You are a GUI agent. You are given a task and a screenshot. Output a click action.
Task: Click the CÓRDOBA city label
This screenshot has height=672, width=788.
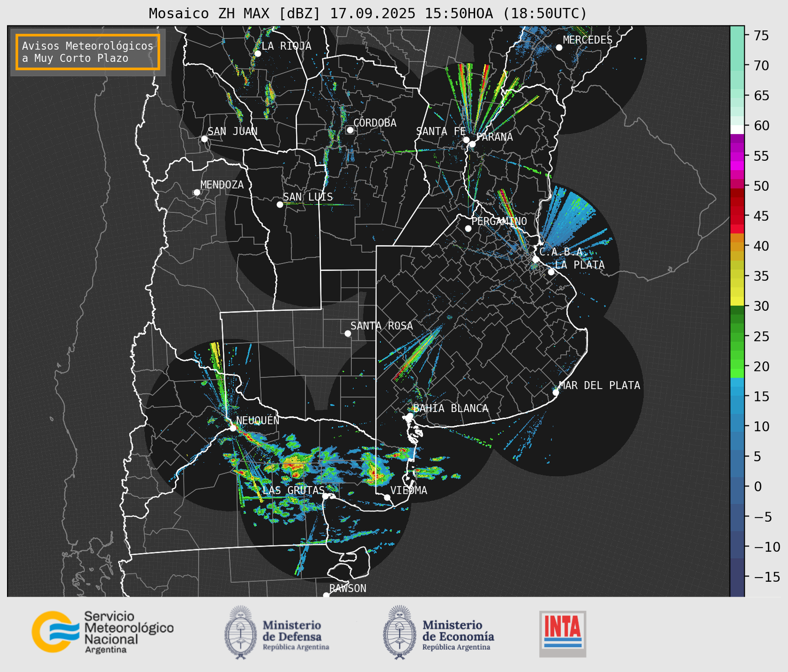[x=375, y=123]
